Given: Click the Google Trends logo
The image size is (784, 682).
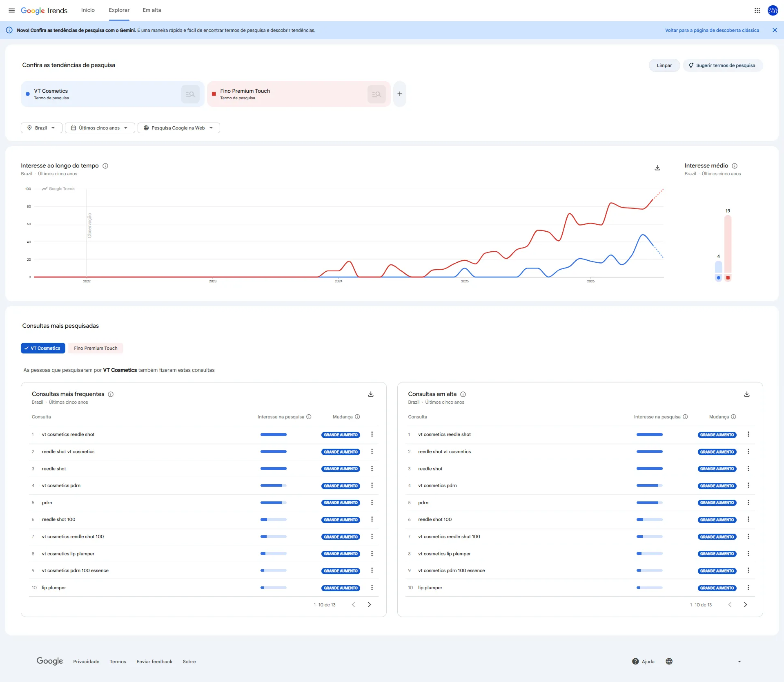Looking at the screenshot, I should point(44,10).
